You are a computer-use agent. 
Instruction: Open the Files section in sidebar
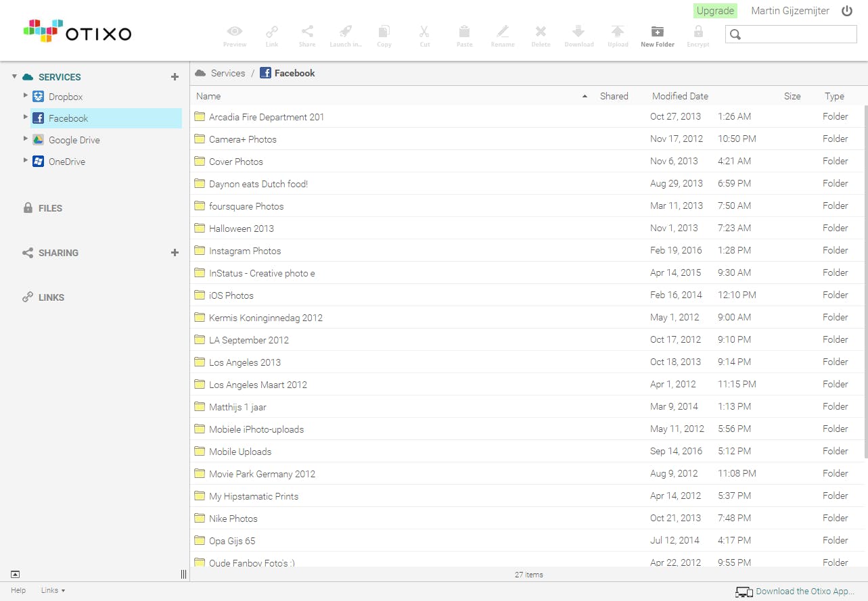(49, 208)
